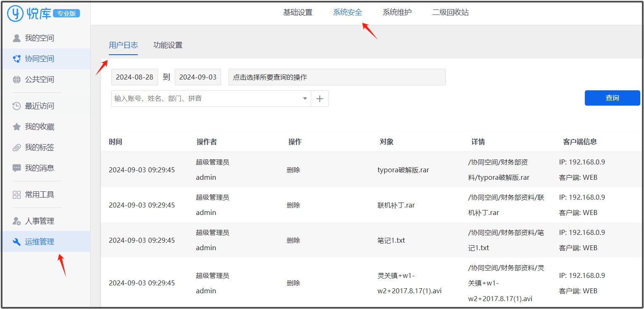The image size is (644, 309).
Task: Click the 最近访问 clock icon
Action: (x=17, y=106)
